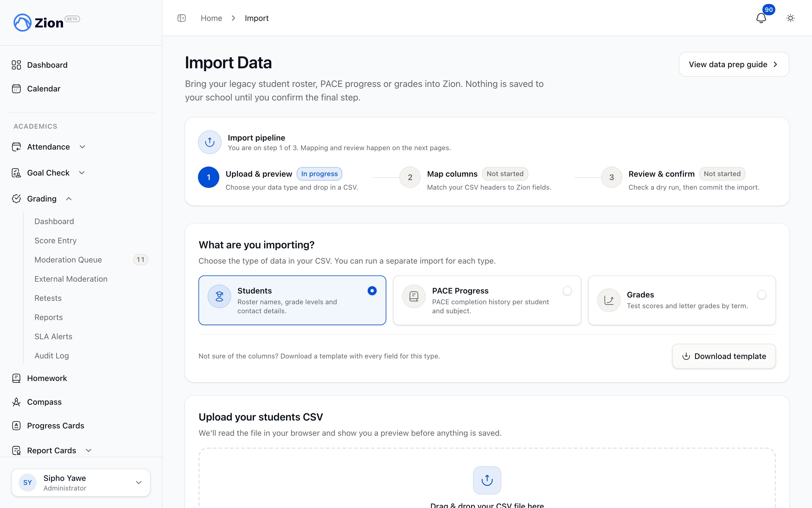
Task: Open External Moderation page
Action: pyautogui.click(x=71, y=279)
